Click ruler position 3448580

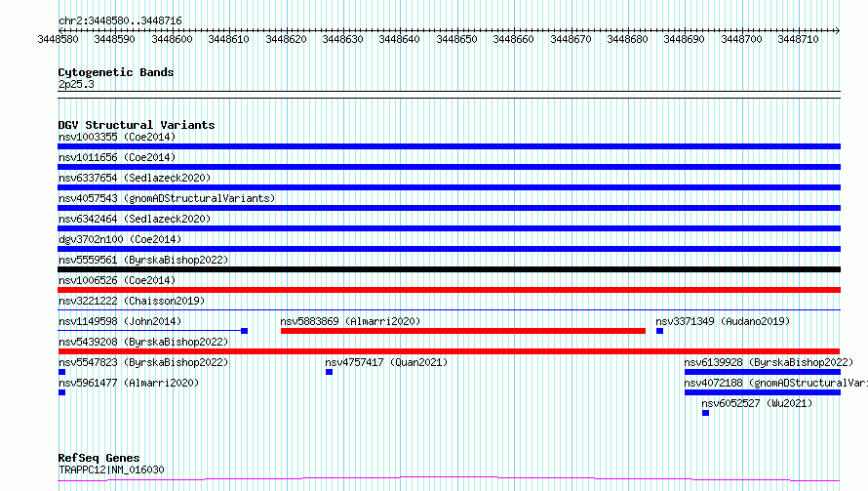pos(58,39)
